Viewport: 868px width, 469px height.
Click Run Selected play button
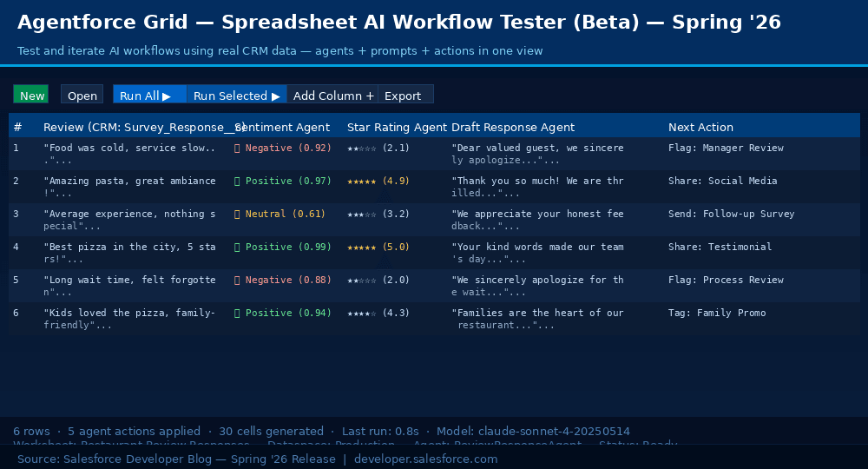point(236,96)
